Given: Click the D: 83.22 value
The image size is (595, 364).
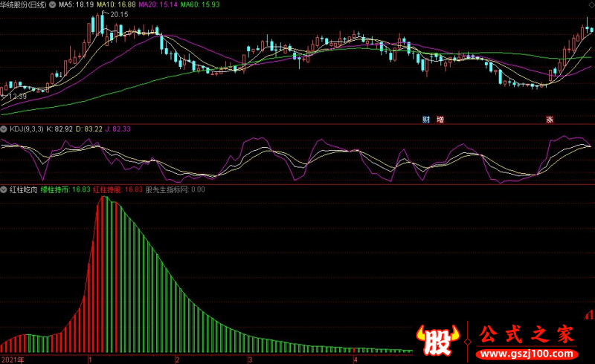Looking at the screenshot, I should pyautogui.click(x=89, y=129).
